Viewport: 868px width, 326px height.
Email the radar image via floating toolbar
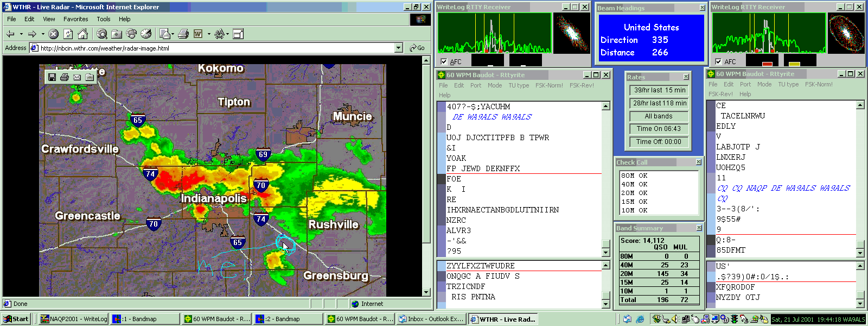coord(77,77)
